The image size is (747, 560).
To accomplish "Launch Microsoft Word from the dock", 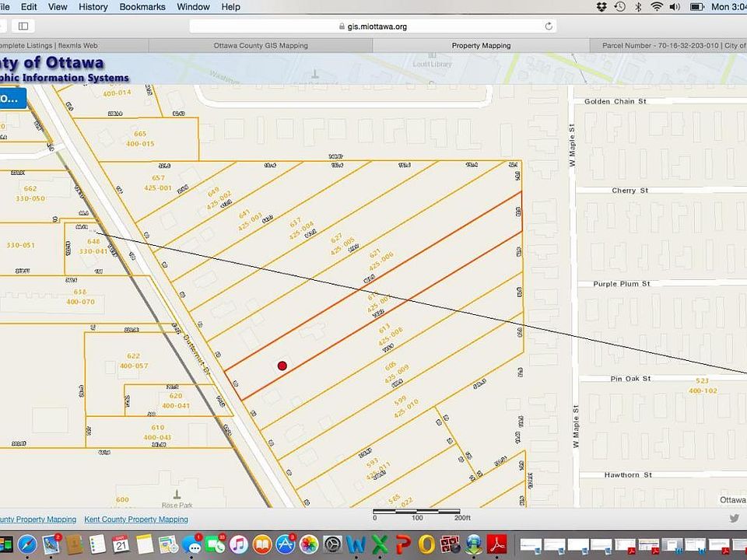I will pyautogui.click(x=356, y=544).
